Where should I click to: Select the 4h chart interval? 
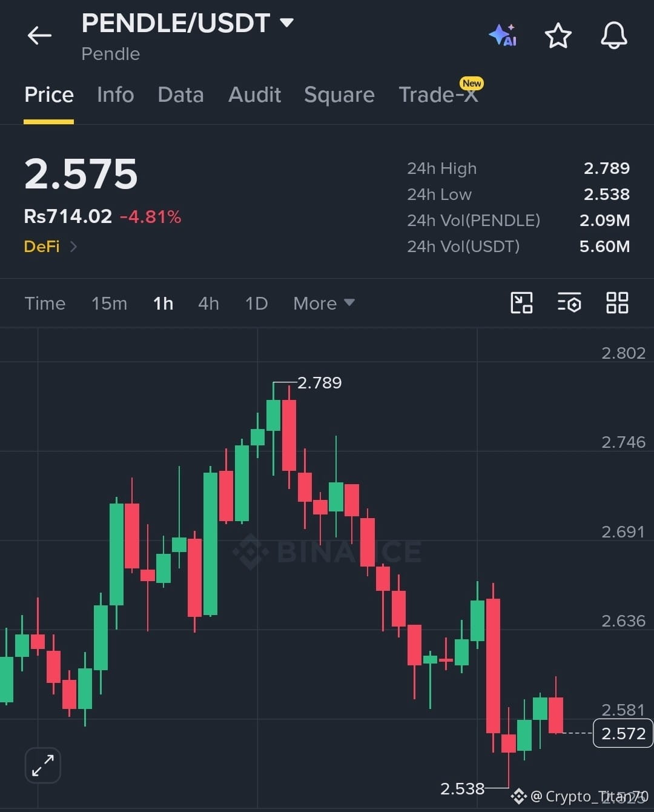(x=208, y=303)
